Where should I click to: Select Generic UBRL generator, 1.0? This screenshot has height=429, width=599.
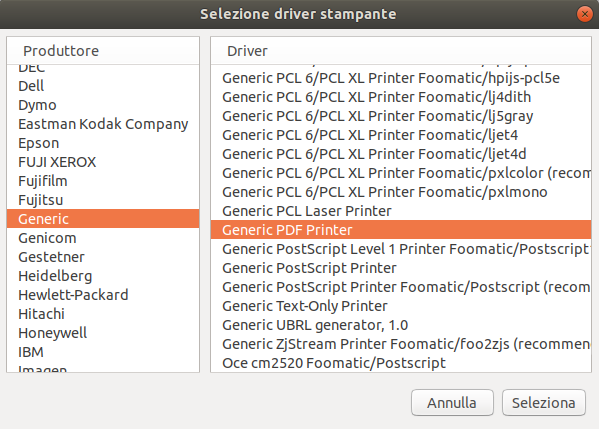click(401, 325)
